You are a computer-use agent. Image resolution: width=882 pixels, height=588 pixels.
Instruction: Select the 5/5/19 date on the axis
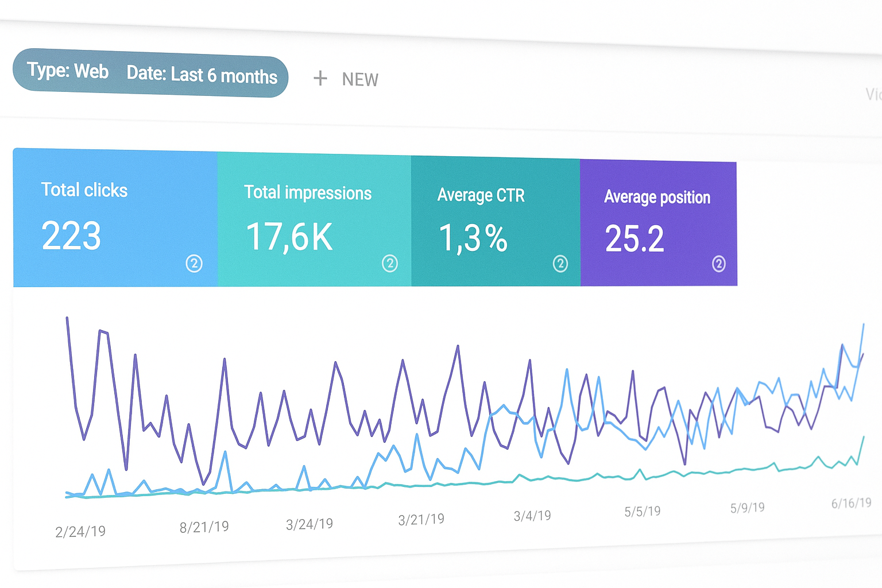643,511
